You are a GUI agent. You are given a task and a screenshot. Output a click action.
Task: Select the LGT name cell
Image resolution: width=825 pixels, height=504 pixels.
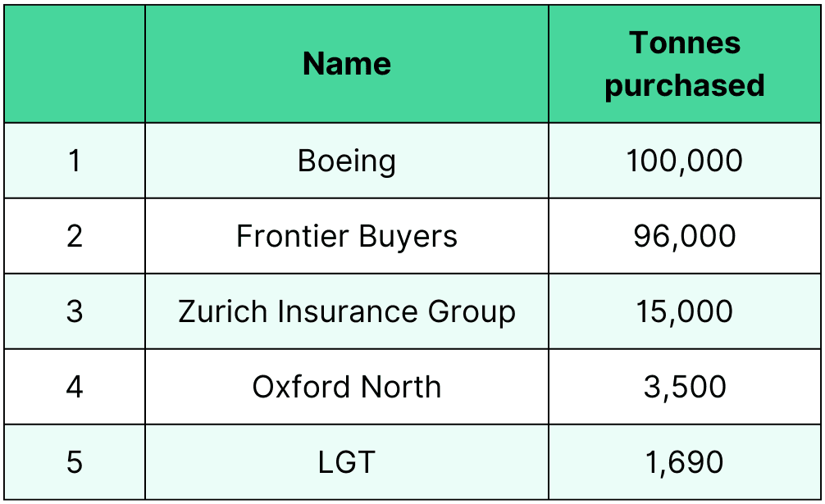pos(347,462)
